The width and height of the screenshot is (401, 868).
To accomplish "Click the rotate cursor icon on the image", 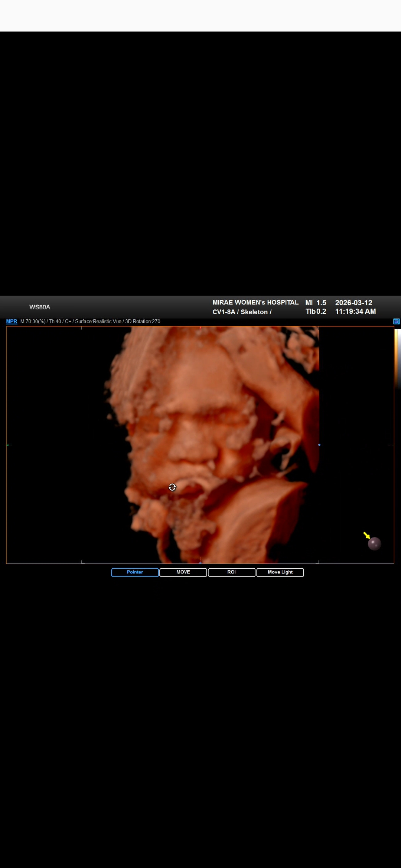I will [x=172, y=487].
